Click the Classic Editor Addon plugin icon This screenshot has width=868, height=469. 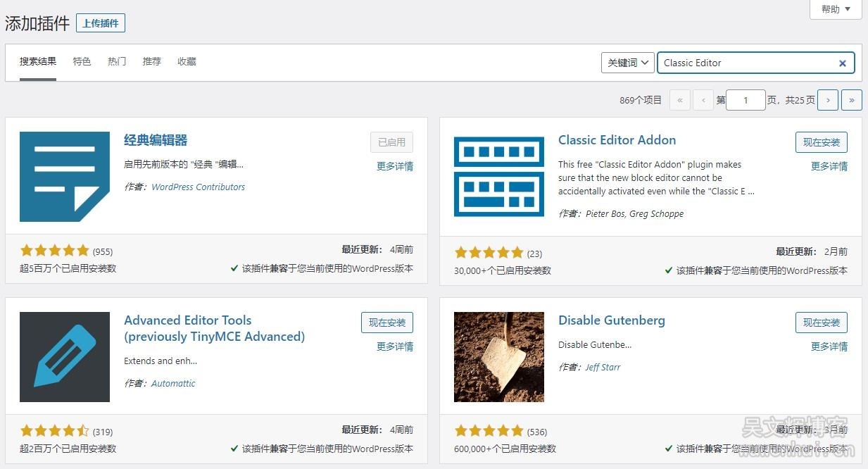point(498,177)
